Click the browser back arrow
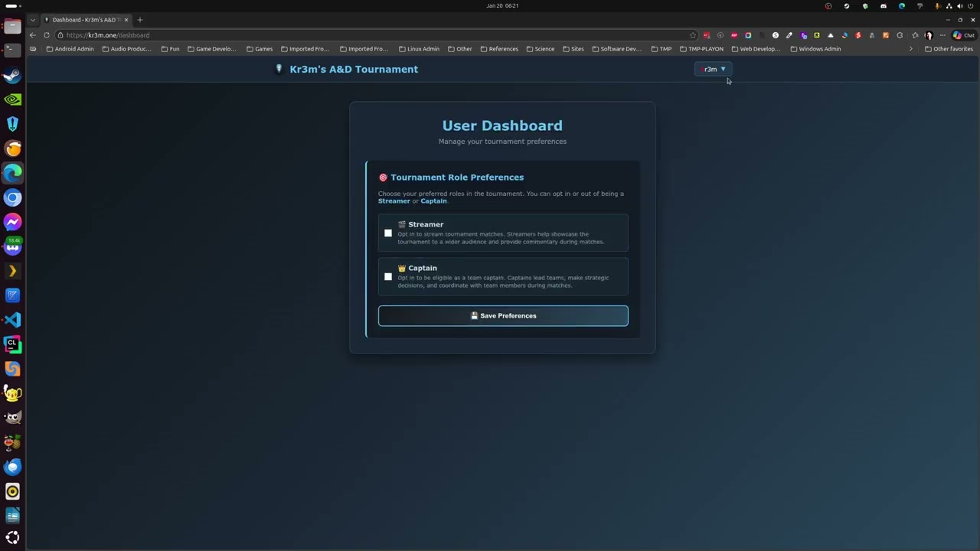This screenshot has height=551, width=980. pos(32,35)
